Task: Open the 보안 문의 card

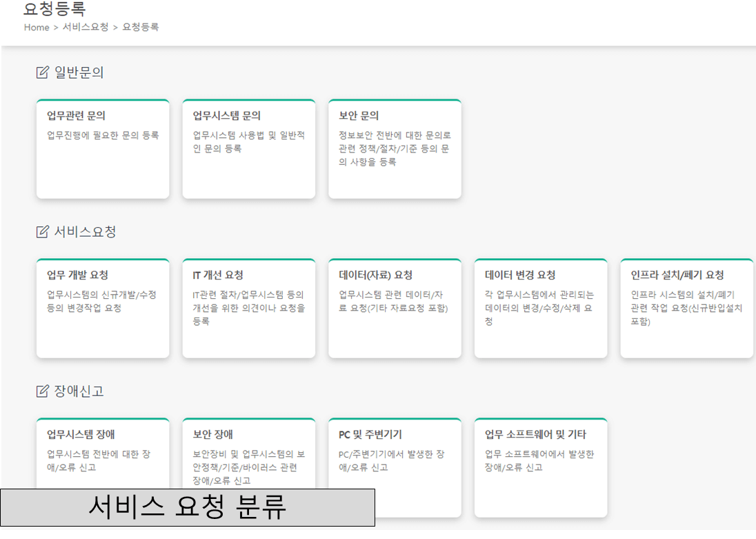Action: [395, 149]
